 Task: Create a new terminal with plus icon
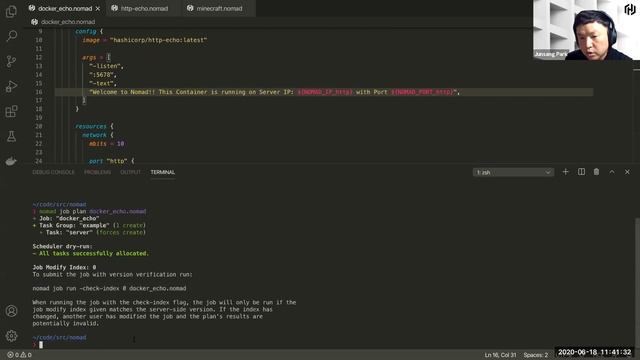coord(565,172)
